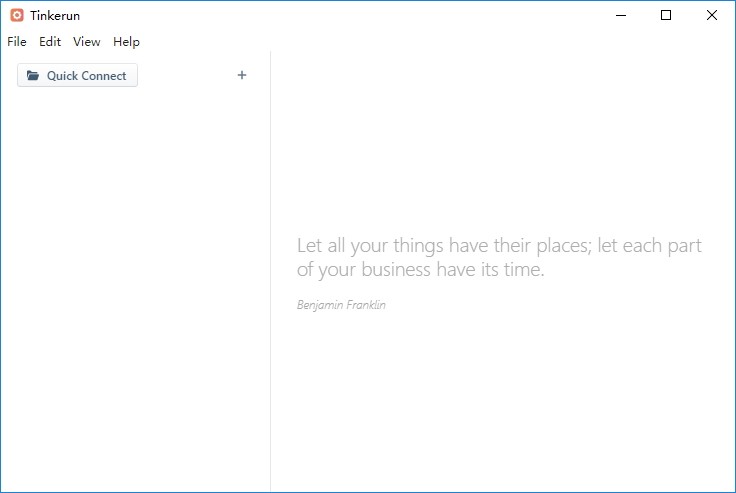Maximize the Tinkerun window

(666, 15)
